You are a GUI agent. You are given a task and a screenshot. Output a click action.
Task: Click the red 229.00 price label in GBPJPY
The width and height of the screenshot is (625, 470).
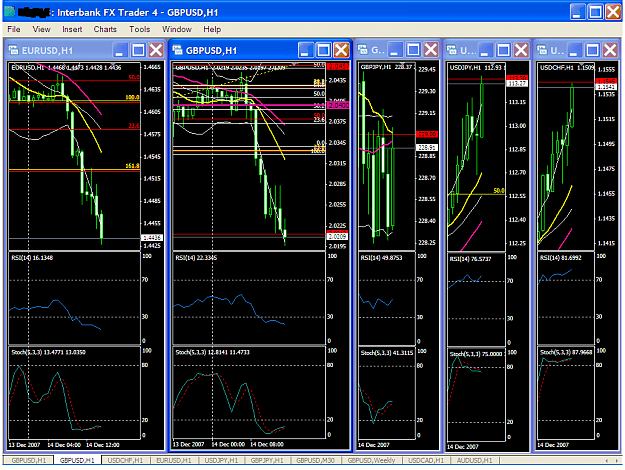[x=426, y=134]
